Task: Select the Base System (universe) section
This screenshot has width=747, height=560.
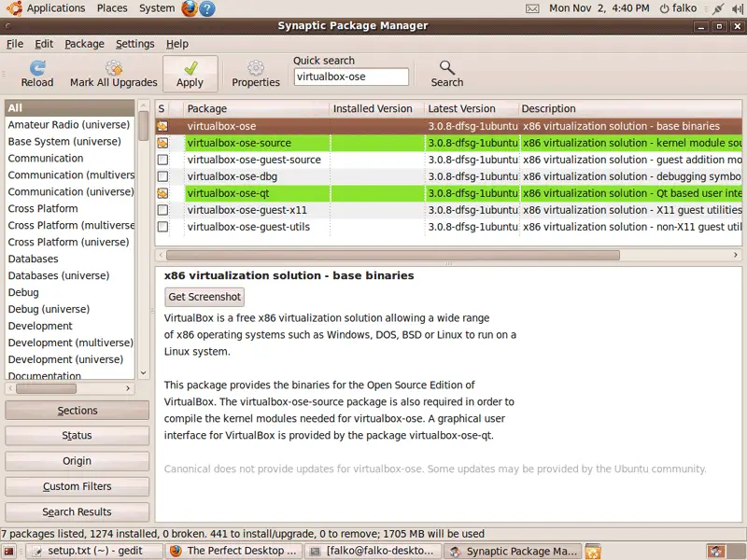Action: pos(70,142)
